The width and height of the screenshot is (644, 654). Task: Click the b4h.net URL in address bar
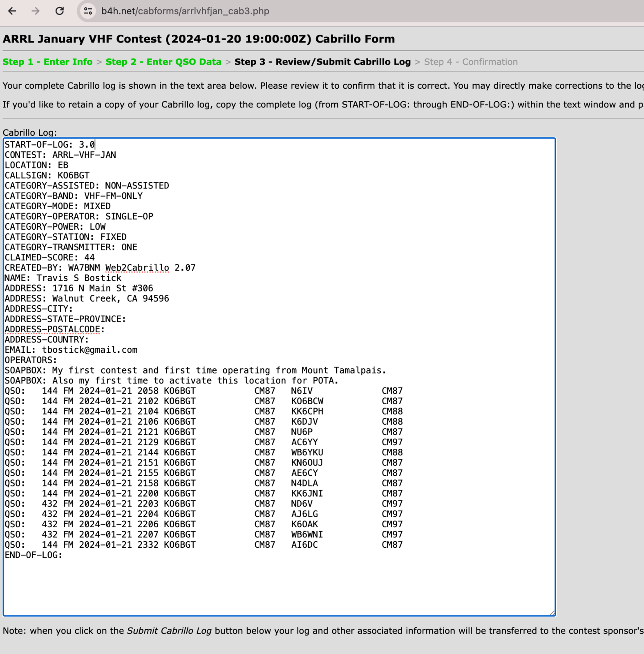(x=185, y=11)
